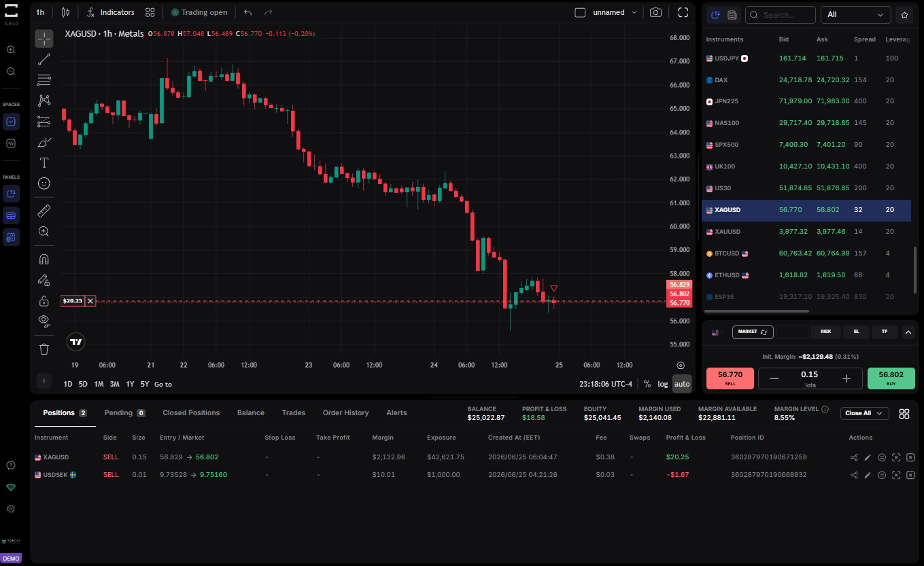The image size is (924, 566).
Task: Open the layout templates grid icon
Action: [x=150, y=12]
